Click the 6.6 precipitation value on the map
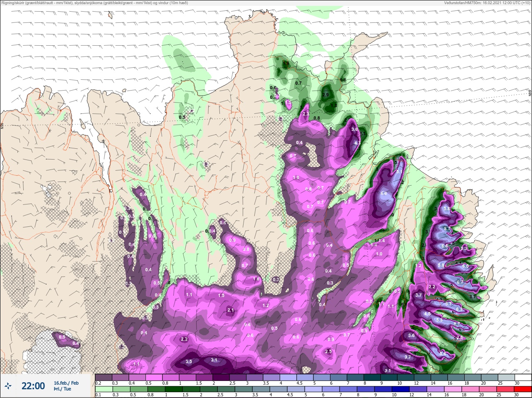Screen dimensions: 532x398 [445, 246]
